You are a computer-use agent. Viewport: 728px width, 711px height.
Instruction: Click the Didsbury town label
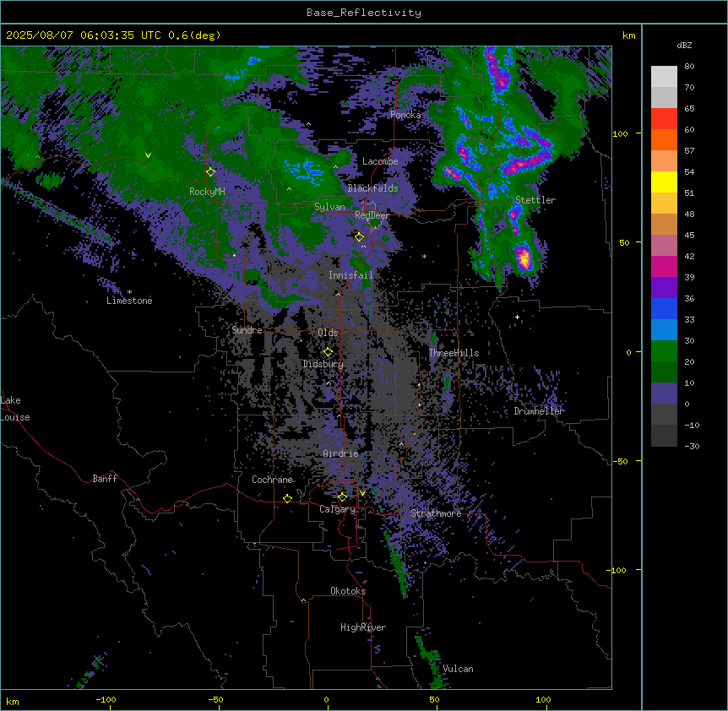[323, 364]
